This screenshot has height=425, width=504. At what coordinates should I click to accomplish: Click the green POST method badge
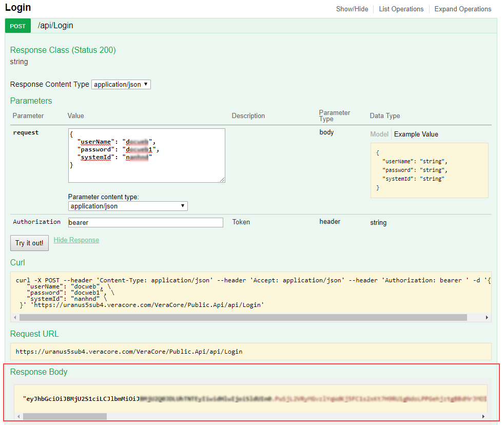click(17, 26)
